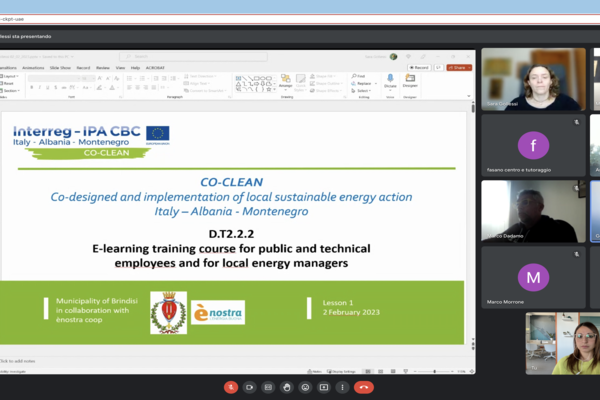Open the three-dot more options menu
The image size is (600, 400).
342,387
